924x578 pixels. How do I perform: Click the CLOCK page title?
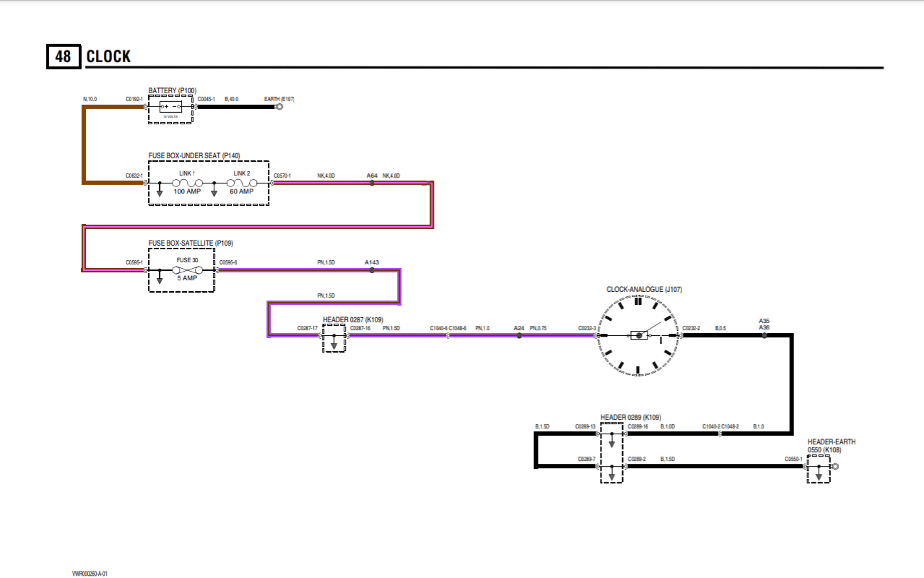pos(108,56)
